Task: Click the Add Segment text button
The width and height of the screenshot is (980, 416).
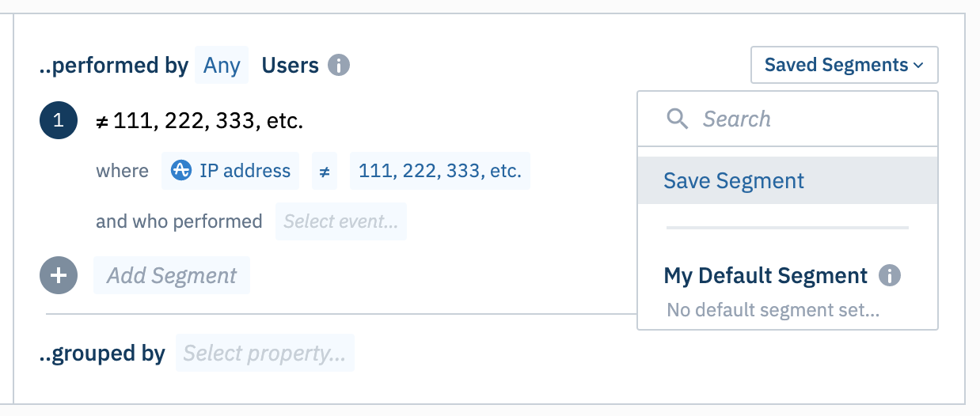Action: [172, 275]
